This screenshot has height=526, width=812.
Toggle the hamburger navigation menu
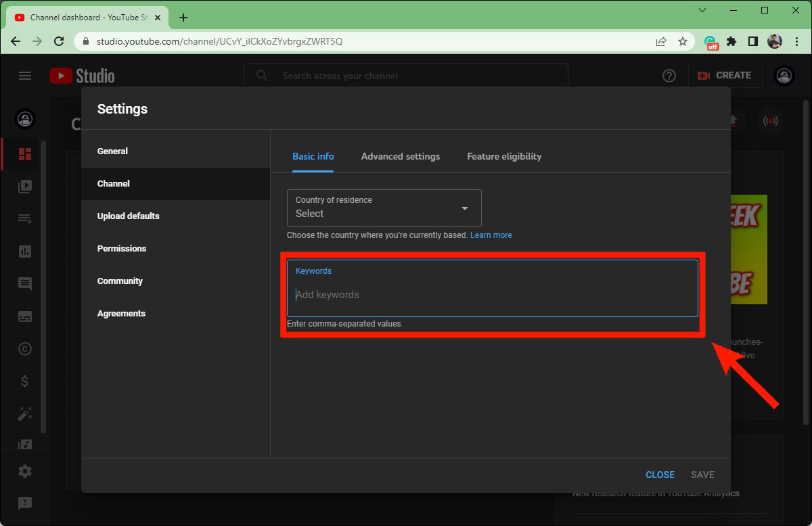coord(25,76)
